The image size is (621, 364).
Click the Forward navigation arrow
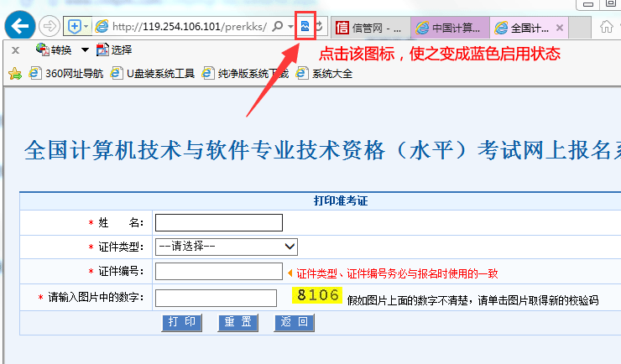50,26
